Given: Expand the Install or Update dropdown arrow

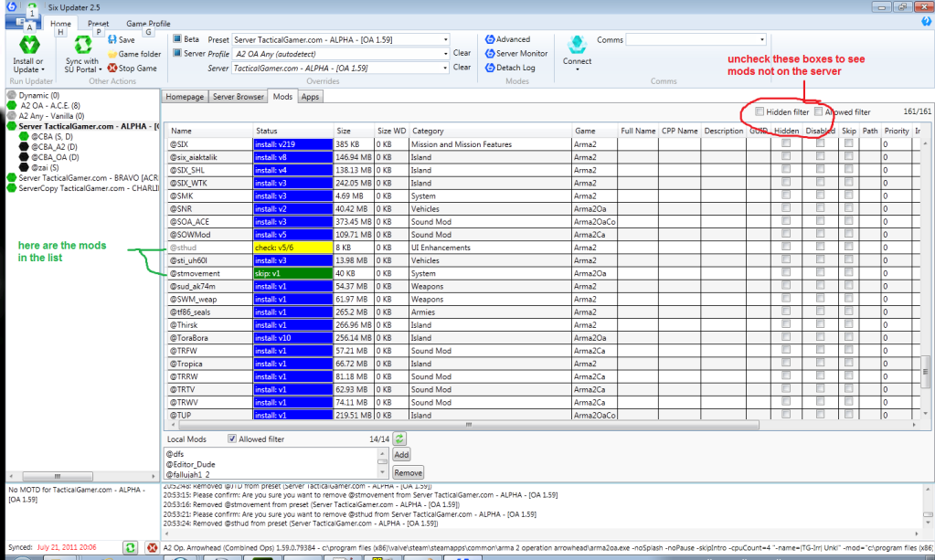Looking at the screenshot, I should [43, 69].
